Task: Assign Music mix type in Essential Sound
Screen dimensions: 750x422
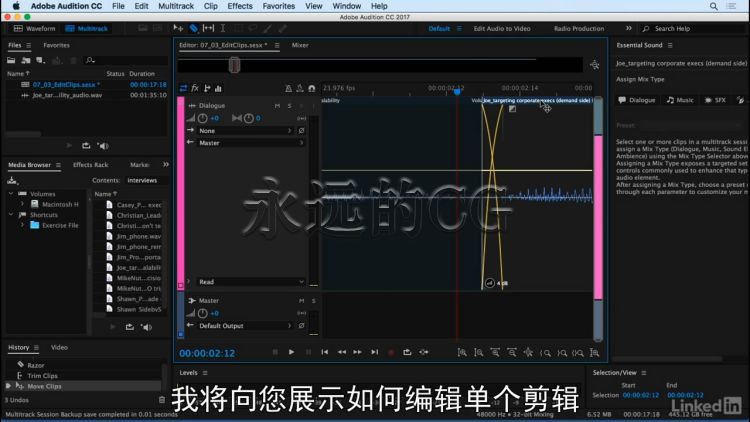Action: 680,100
